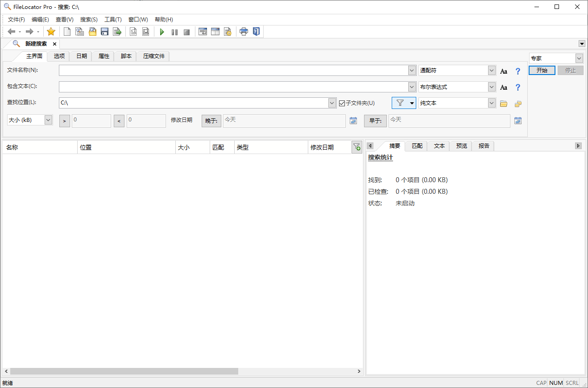588x388 pixels.
Task: Open the 专家 mode dropdown at top right
Action: pos(579,58)
